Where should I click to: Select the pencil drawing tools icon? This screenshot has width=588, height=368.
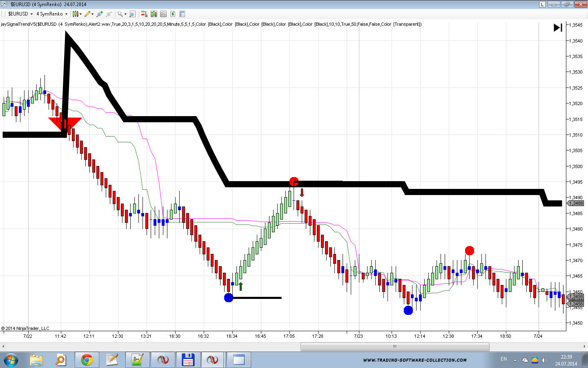tap(87, 14)
